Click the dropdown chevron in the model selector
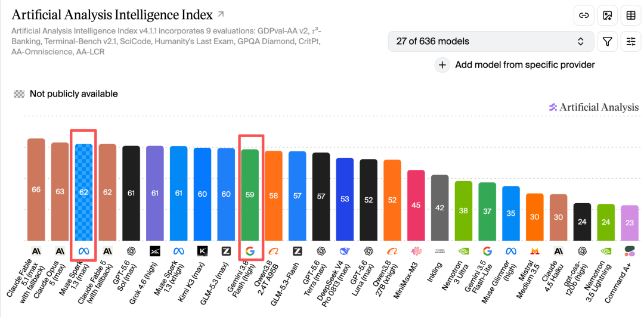The image size is (644, 317). click(580, 42)
